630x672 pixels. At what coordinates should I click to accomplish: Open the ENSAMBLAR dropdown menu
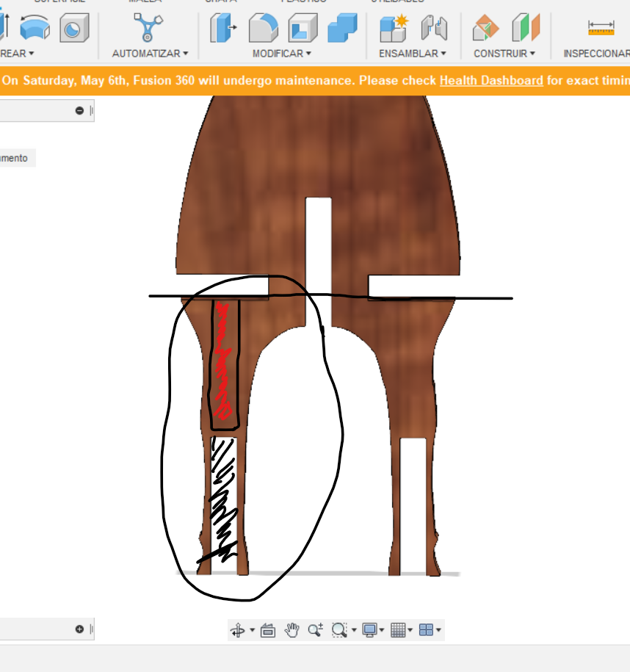click(x=412, y=54)
